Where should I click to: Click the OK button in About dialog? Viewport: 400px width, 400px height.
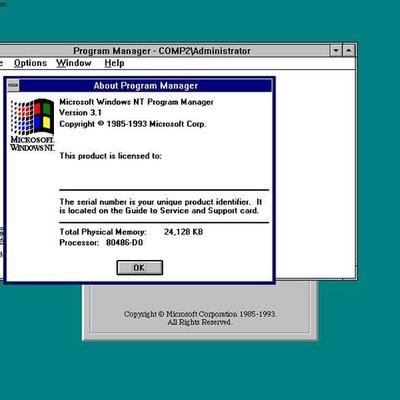point(140,268)
